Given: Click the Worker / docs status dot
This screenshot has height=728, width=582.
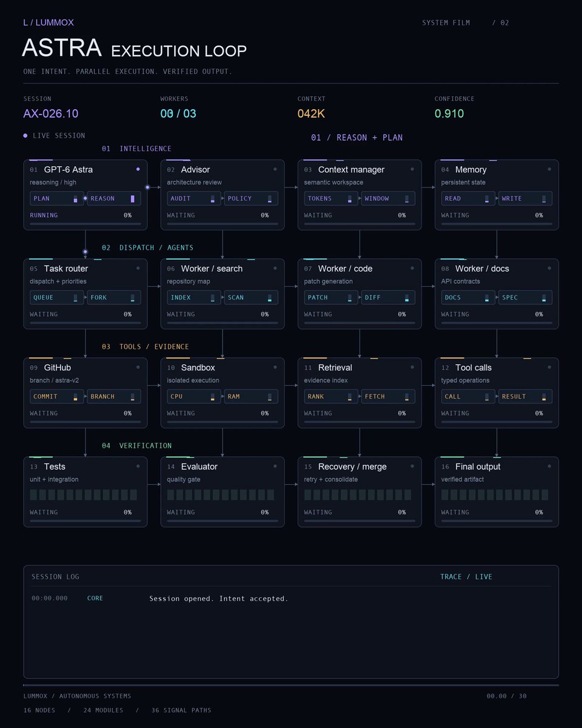Looking at the screenshot, I should tap(549, 268).
